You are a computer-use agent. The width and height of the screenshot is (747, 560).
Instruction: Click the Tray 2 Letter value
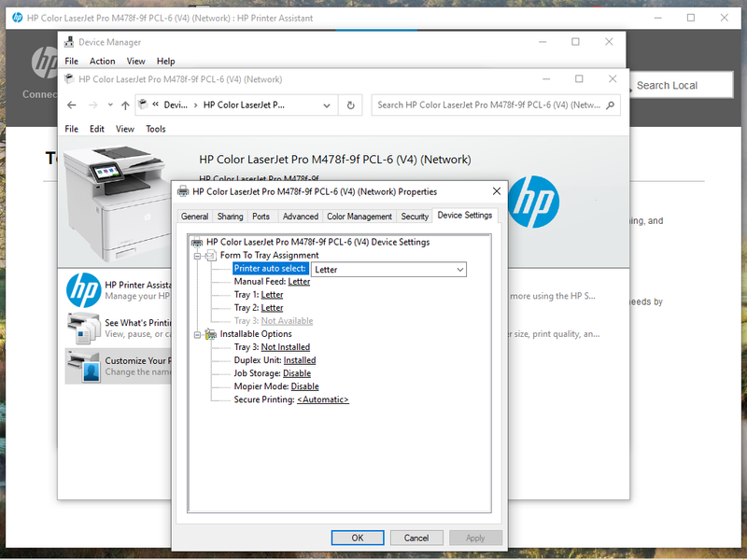(272, 308)
